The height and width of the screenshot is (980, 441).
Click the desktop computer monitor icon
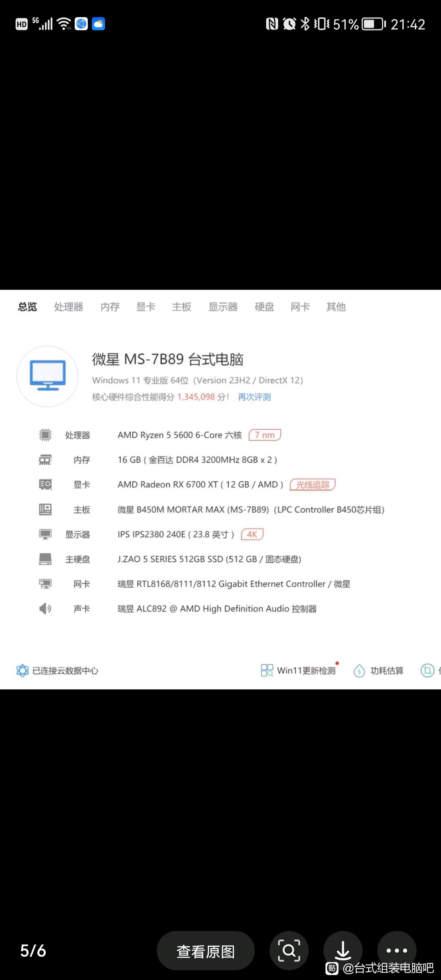[47, 376]
